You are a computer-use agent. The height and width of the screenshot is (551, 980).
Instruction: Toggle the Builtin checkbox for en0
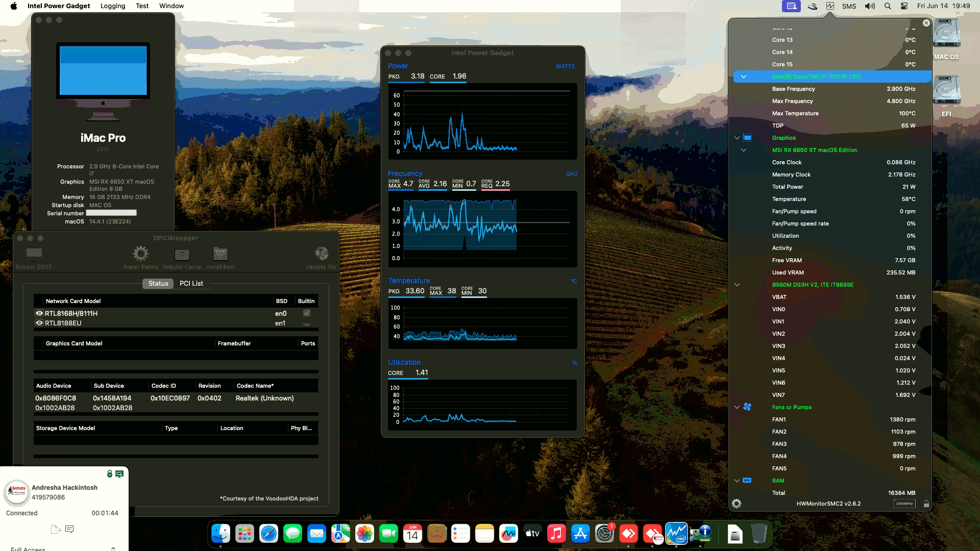(306, 313)
